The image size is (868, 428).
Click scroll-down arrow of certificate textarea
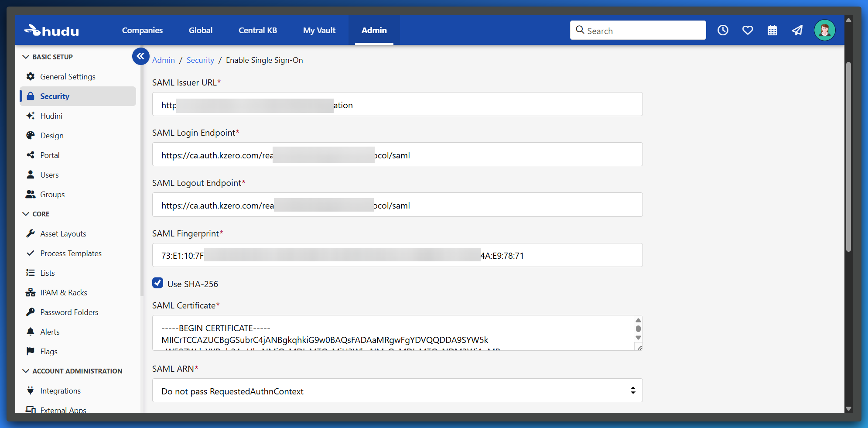638,338
